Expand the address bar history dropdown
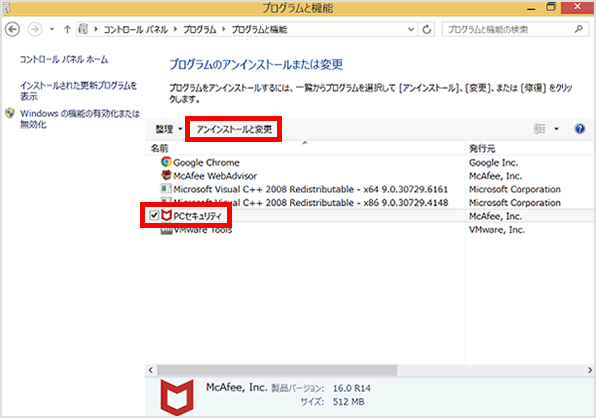 411,29
